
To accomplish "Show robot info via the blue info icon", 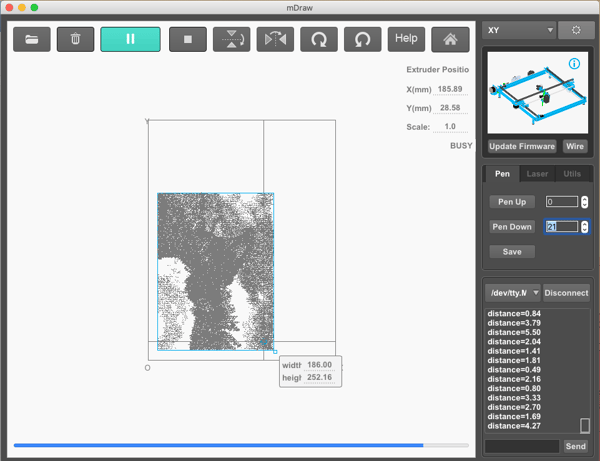I will pos(574,64).
